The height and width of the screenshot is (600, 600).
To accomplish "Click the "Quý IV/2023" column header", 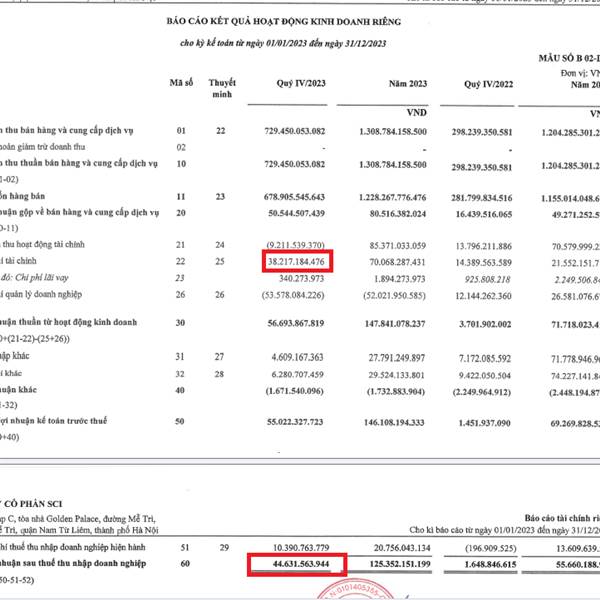I will [301, 83].
